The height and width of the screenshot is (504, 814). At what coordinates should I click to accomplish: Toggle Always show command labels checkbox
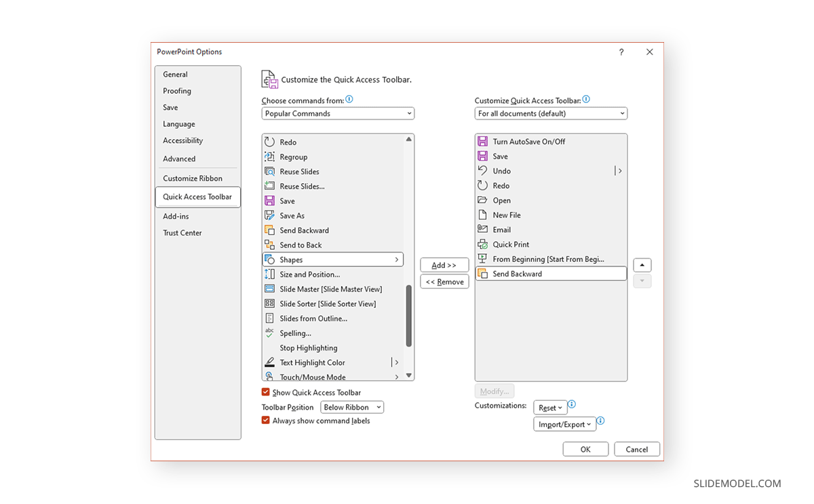click(x=266, y=421)
